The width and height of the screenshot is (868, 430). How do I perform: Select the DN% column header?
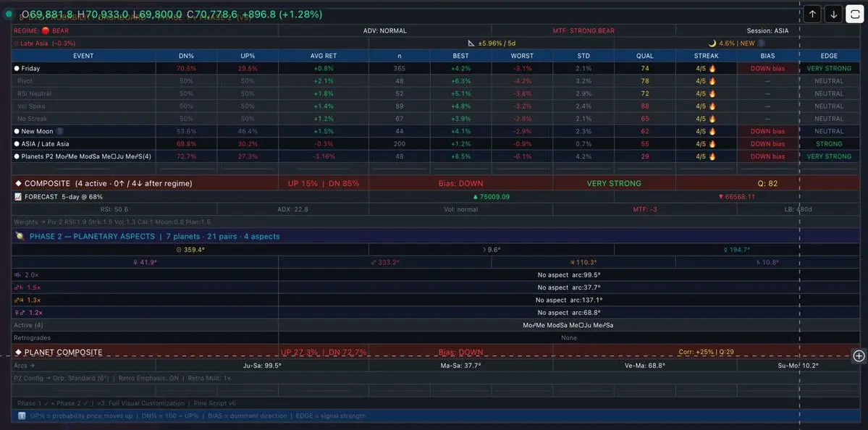click(186, 56)
